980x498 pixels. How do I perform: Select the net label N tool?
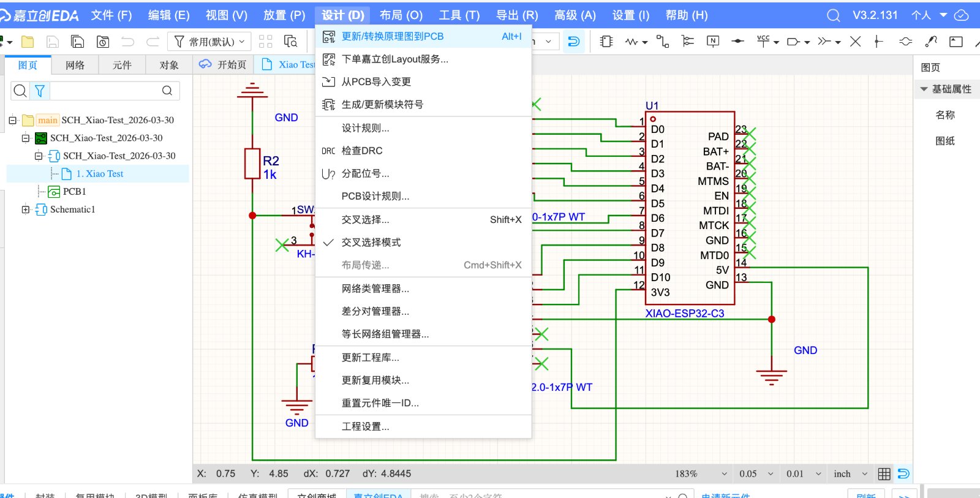point(713,42)
